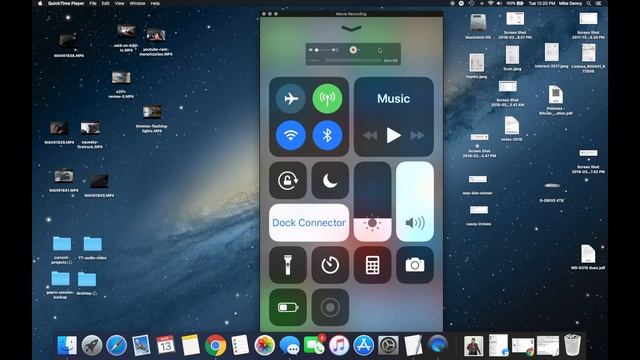Viewport: 640px width, 360px height.
Task: Click the Wi-Fi status icon in menu bar
Action: click(x=491, y=3)
